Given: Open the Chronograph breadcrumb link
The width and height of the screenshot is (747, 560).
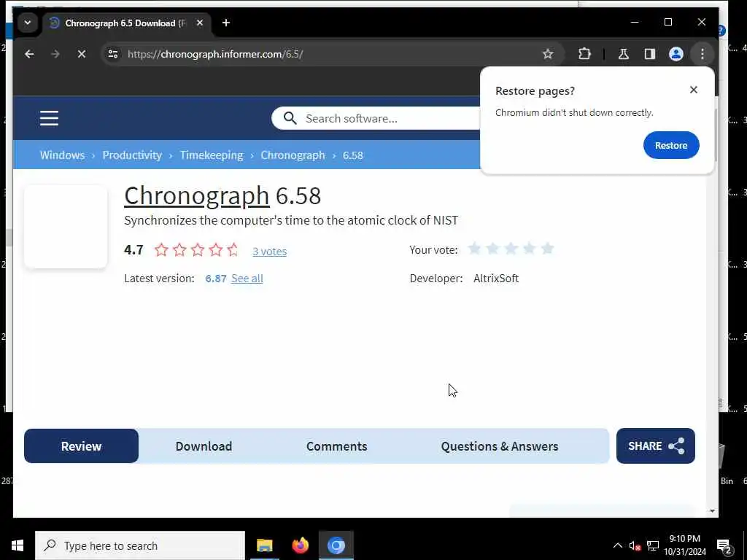Looking at the screenshot, I should coord(293,155).
